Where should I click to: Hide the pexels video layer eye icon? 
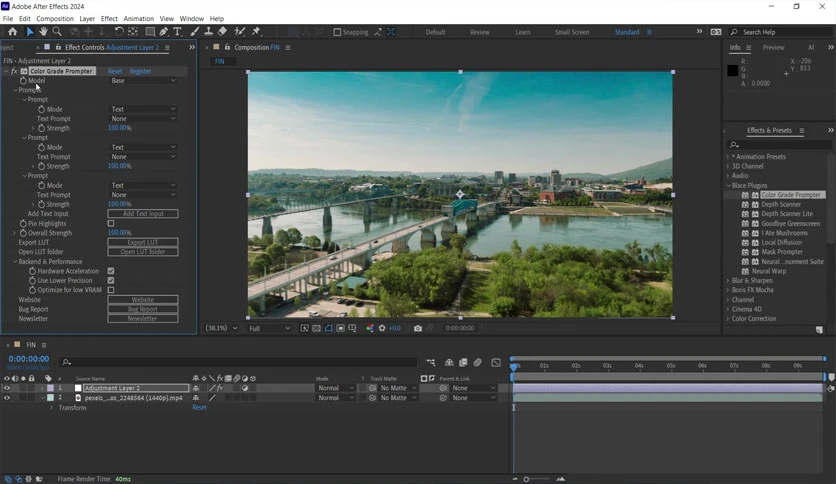click(7, 398)
